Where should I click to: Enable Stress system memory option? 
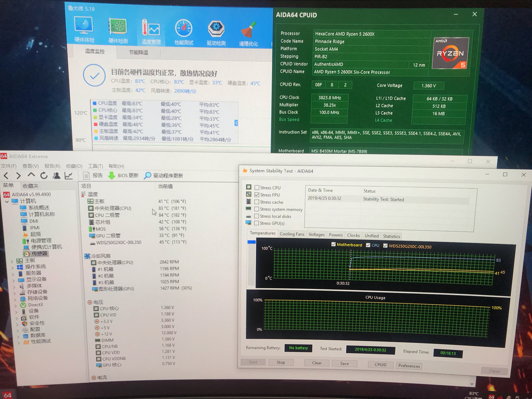[x=256, y=209]
